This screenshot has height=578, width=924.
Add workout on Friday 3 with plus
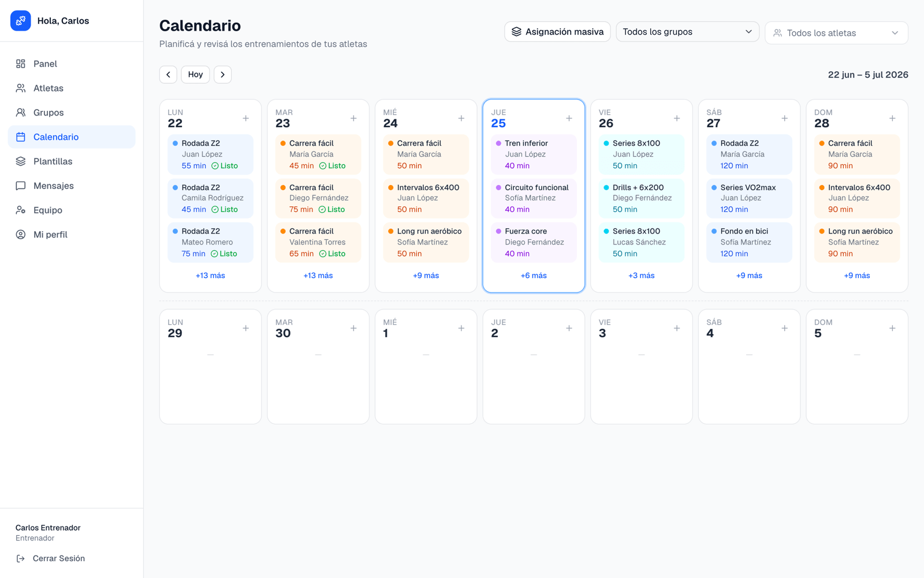click(677, 328)
